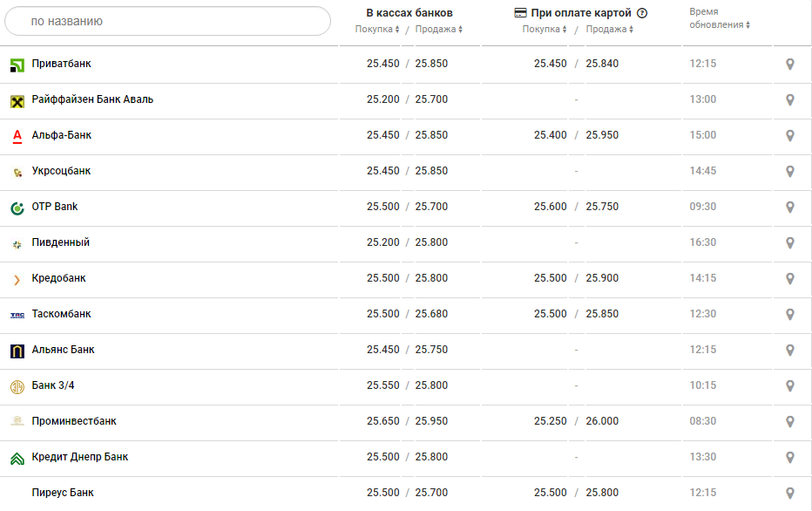
Task: Click the Райффайзен Банк Аваль logo
Action: click(x=17, y=100)
